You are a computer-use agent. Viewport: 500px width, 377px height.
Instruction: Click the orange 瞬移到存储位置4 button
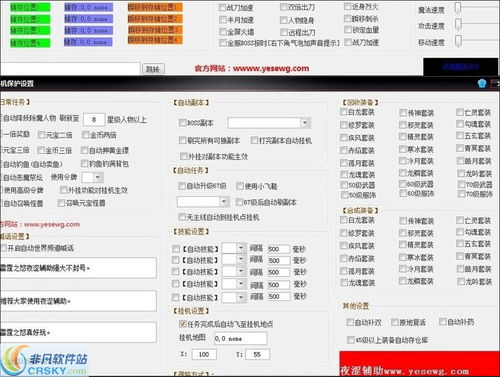pos(155,40)
